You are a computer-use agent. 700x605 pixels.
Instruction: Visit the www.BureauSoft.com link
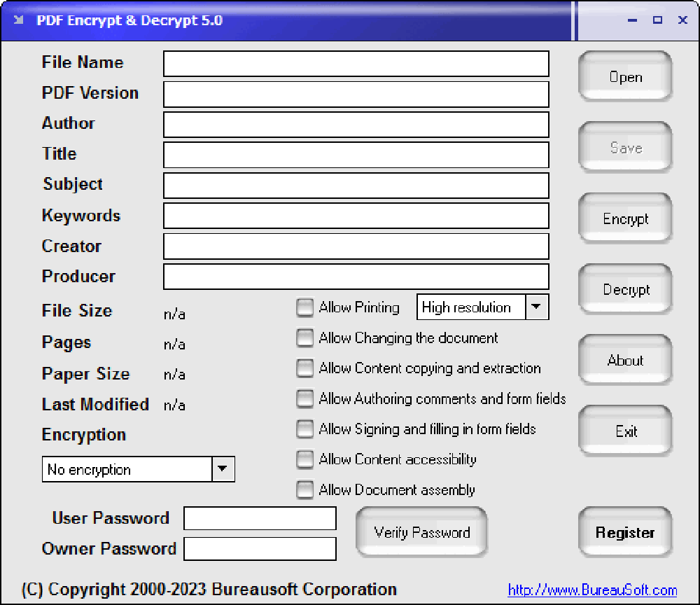click(x=592, y=590)
